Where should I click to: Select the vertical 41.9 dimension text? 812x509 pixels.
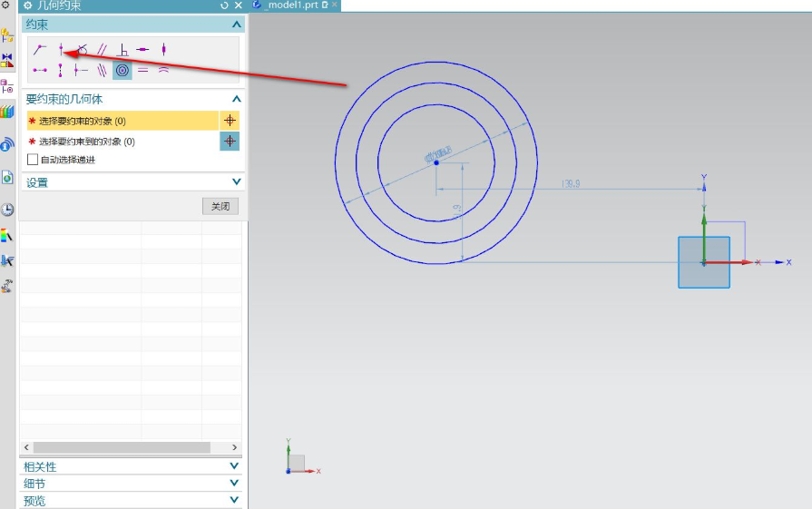[456, 211]
